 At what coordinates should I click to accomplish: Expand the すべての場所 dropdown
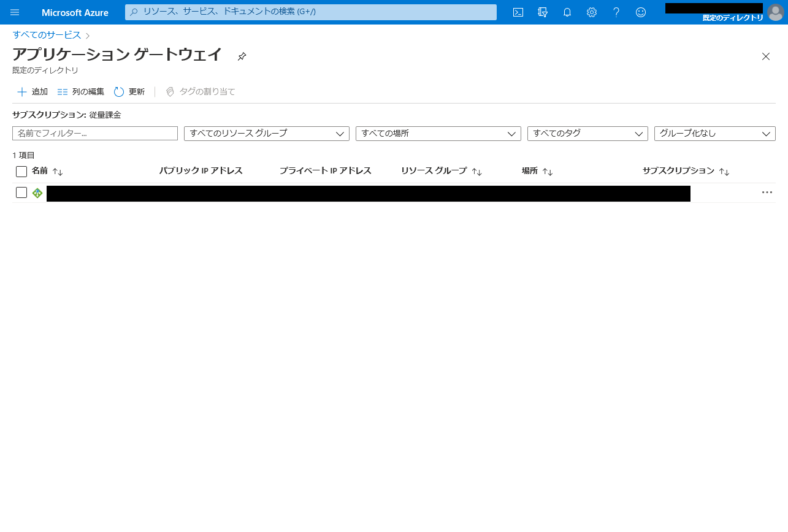438,134
